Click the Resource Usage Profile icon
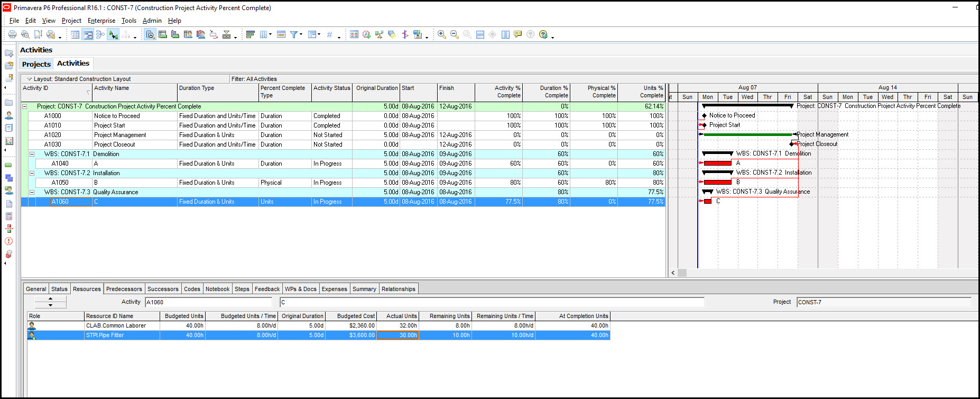This screenshot has height=399, width=980. pyautogui.click(x=201, y=34)
